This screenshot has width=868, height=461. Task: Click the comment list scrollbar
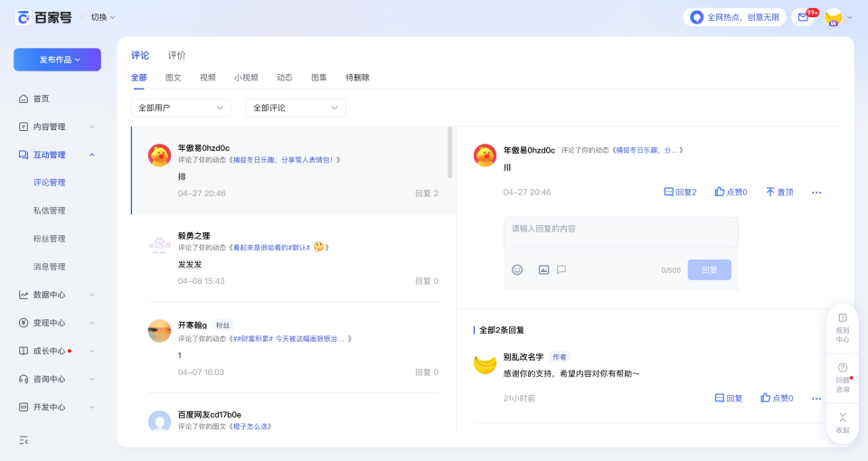[450, 152]
